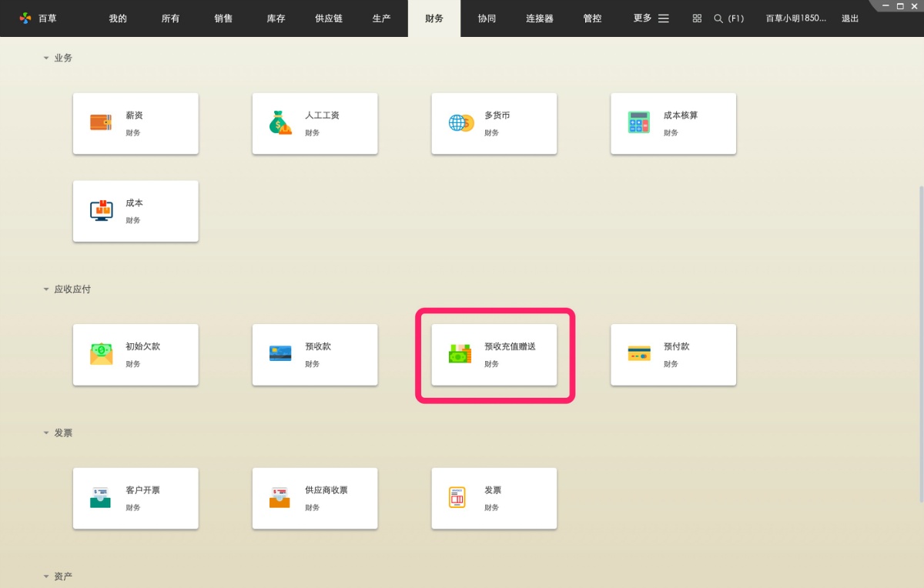This screenshot has width=924, height=588.
Task: Collapse the 资产 section
Action: click(46, 576)
